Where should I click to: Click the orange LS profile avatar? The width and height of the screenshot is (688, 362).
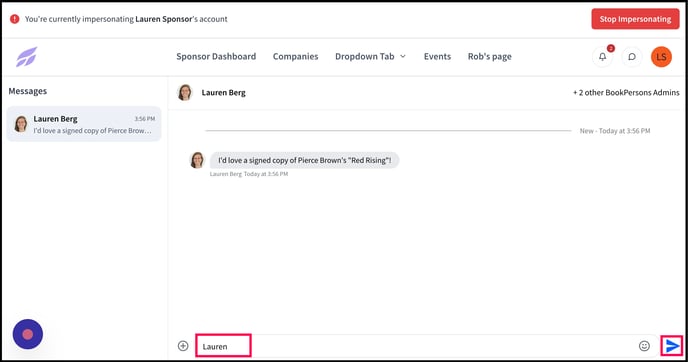(661, 57)
